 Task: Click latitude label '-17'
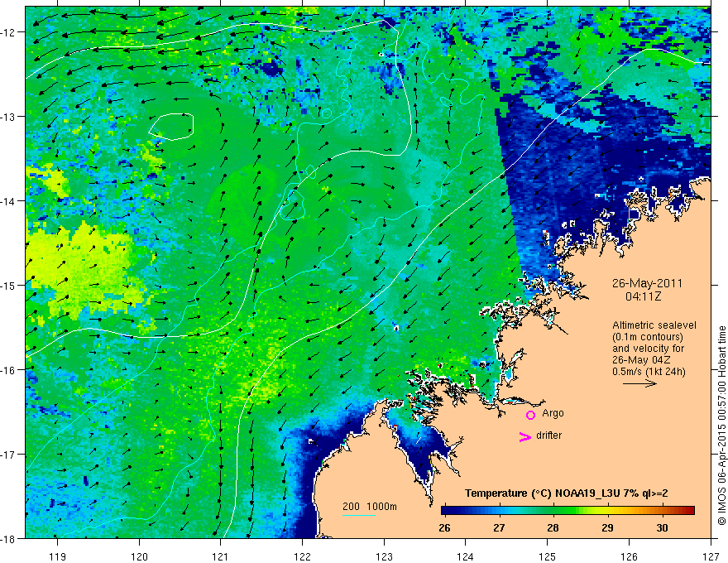coord(8,455)
